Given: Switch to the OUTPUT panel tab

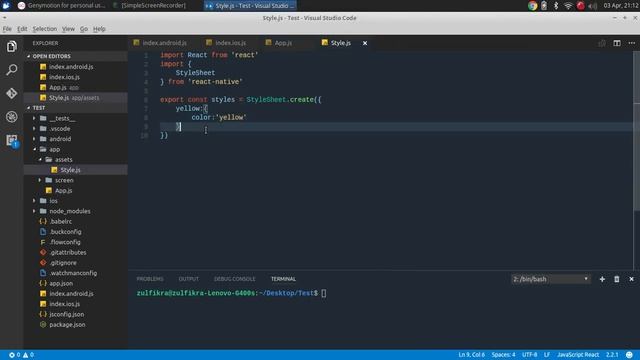Looking at the screenshot, I should (189, 279).
